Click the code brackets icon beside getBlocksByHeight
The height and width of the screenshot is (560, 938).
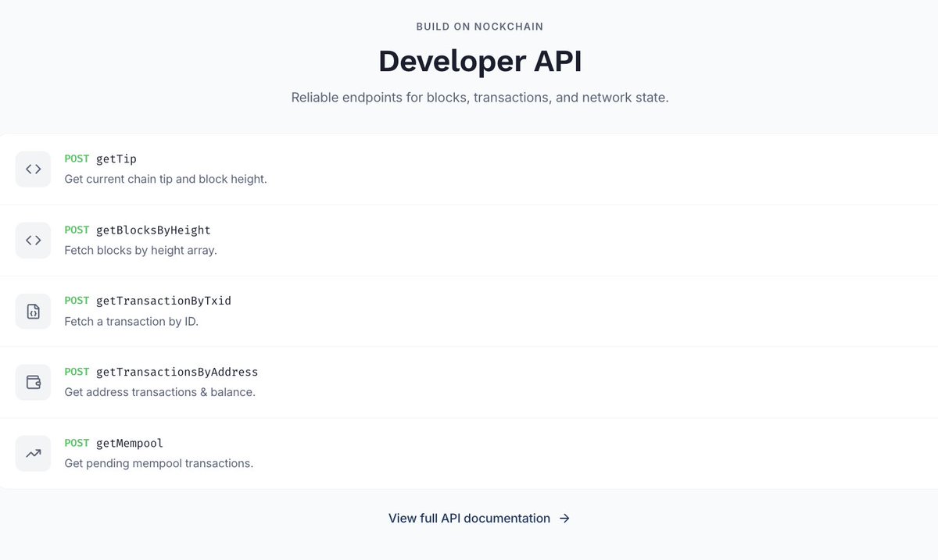33,240
